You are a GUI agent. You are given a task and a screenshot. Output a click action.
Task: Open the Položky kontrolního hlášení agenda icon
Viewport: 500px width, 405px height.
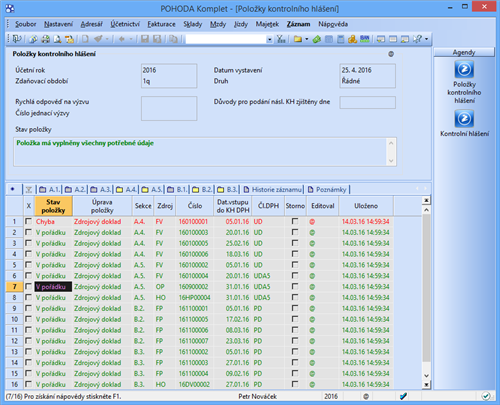tap(464, 69)
